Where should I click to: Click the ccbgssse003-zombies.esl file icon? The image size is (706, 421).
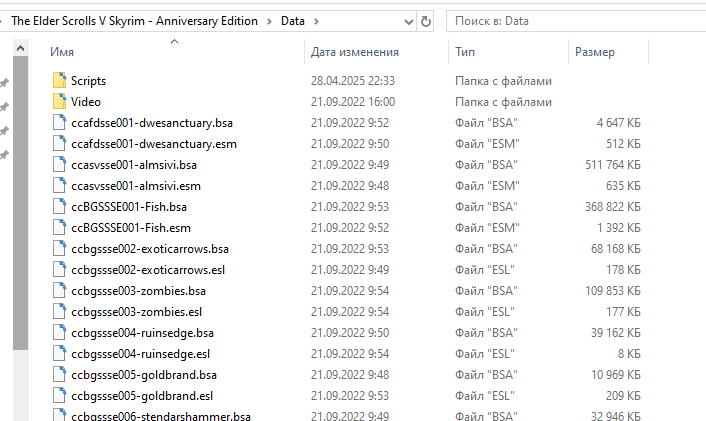(59, 312)
